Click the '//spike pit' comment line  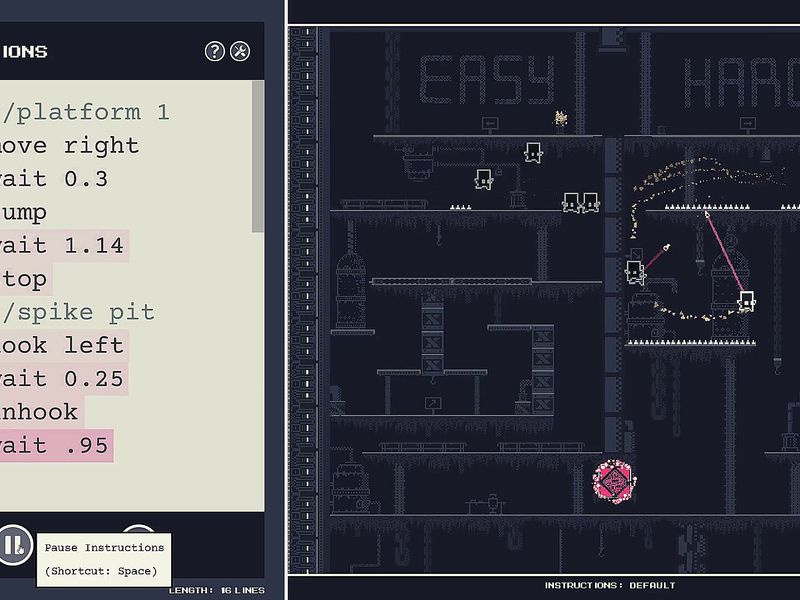click(x=78, y=312)
